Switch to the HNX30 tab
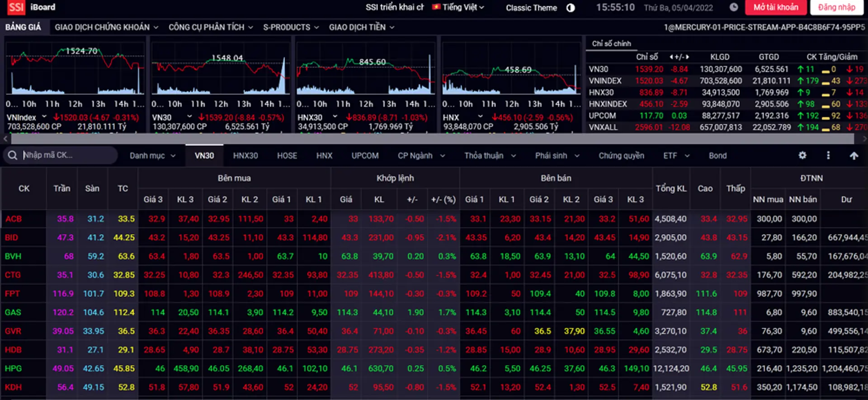 pos(245,155)
